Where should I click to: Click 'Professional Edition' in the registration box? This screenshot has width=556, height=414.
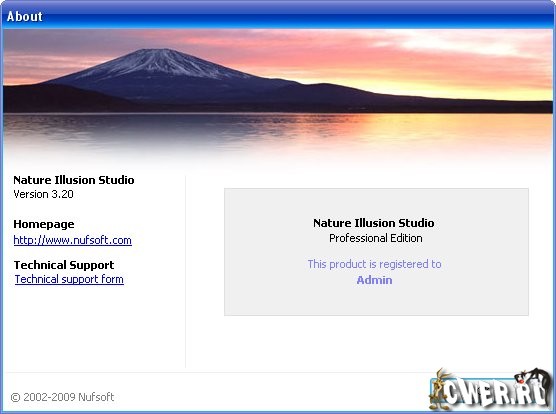[x=376, y=238]
